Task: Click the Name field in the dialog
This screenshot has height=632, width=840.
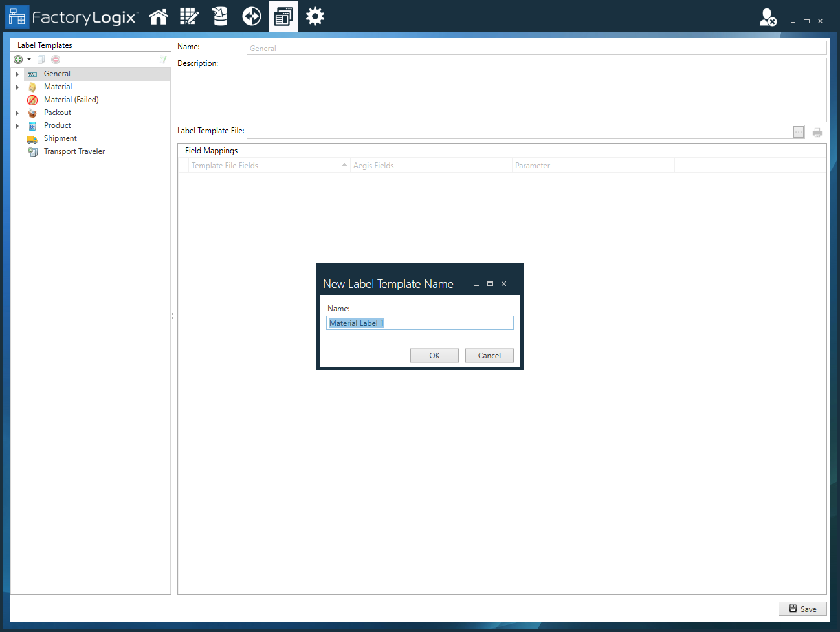Action: pos(419,322)
